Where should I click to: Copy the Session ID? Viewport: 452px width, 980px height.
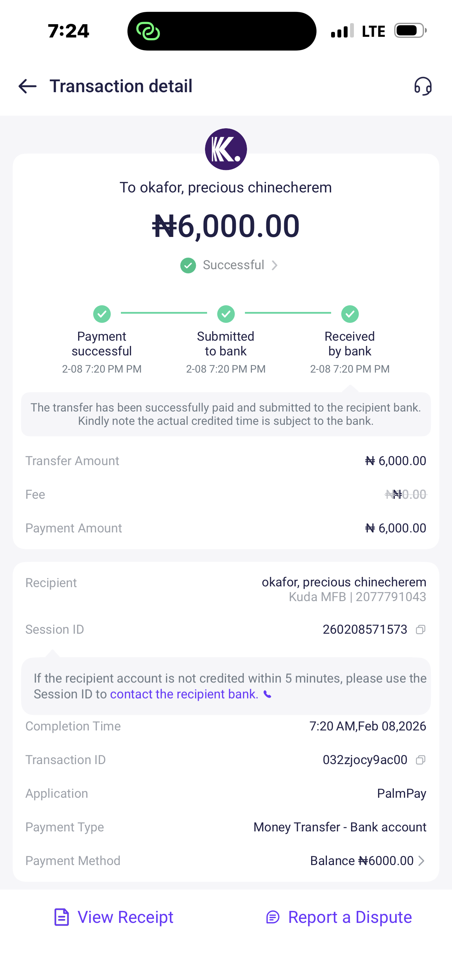pyautogui.click(x=420, y=629)
